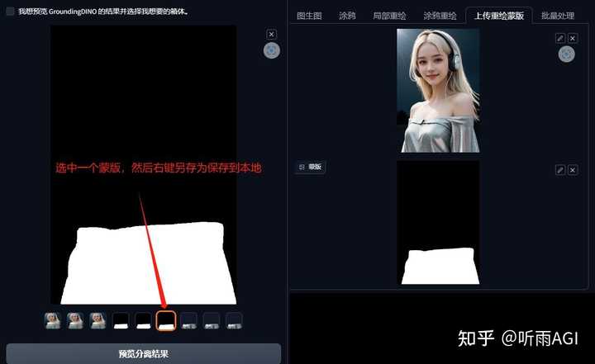
Task: Click the large mask preview in left gallery
Action: point(144,165)
